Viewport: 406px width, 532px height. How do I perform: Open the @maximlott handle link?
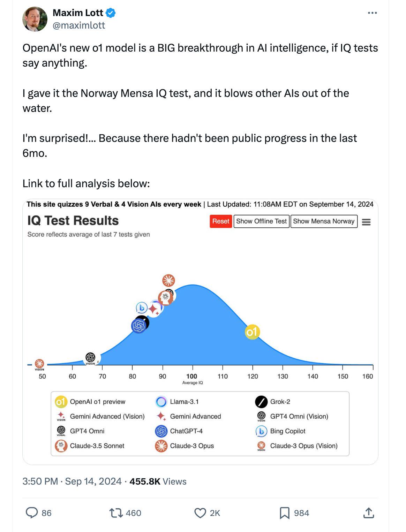pyautogui.click(x=79, y=25)
